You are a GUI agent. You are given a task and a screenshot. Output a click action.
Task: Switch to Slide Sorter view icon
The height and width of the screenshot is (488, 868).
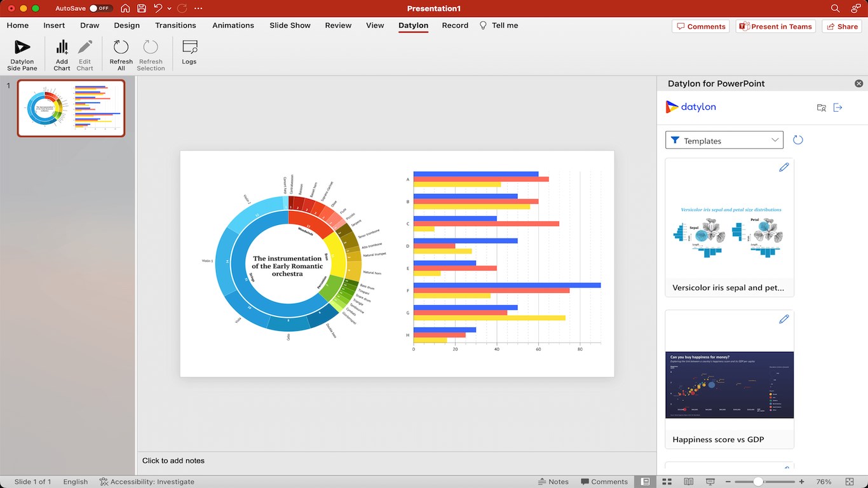[x=667, y=482]
